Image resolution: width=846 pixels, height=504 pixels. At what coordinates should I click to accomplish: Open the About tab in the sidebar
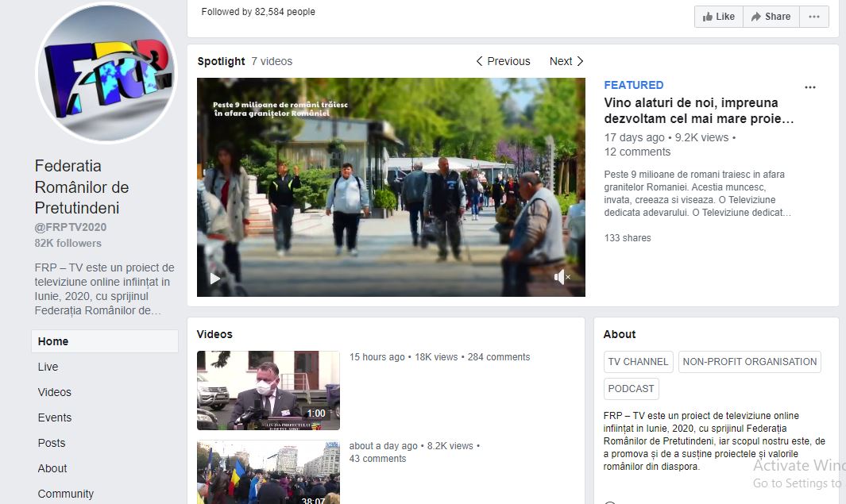tap(52, 468)
